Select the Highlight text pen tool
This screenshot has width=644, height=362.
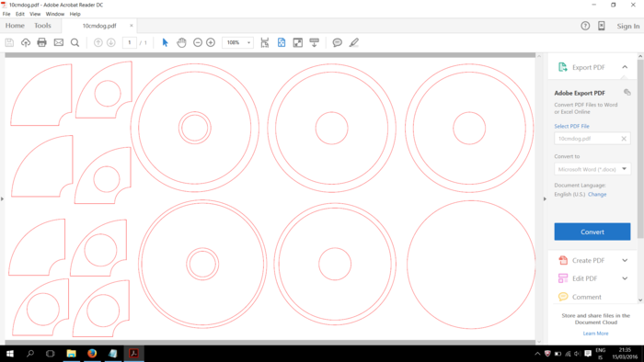(354, 42)
